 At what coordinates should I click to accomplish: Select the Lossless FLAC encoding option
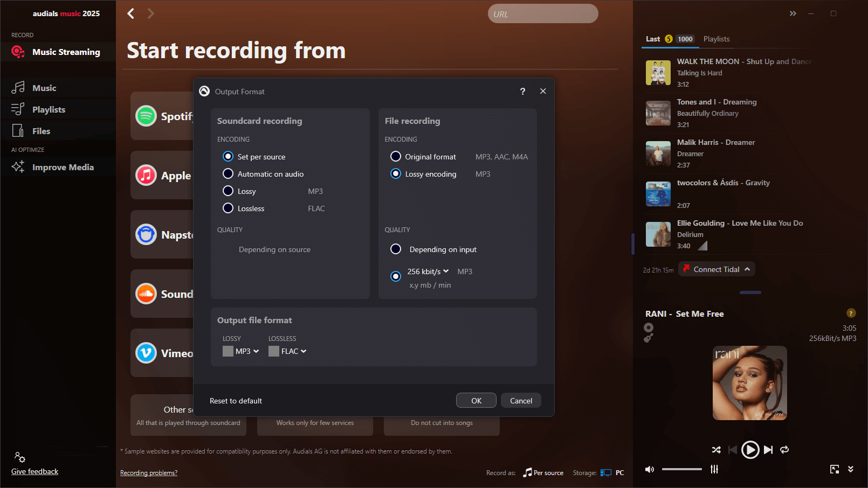point(228,208)
